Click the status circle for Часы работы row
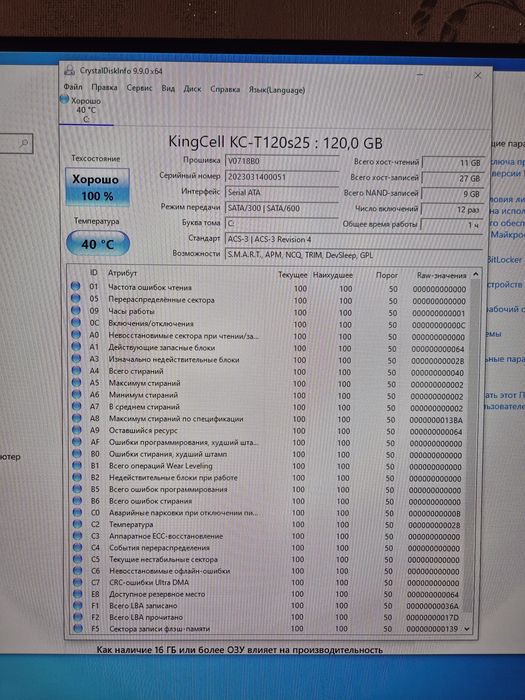 tap(76, 311)
